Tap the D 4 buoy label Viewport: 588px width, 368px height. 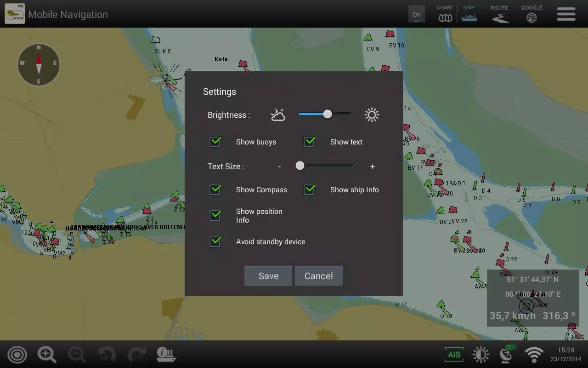point(486,190)
